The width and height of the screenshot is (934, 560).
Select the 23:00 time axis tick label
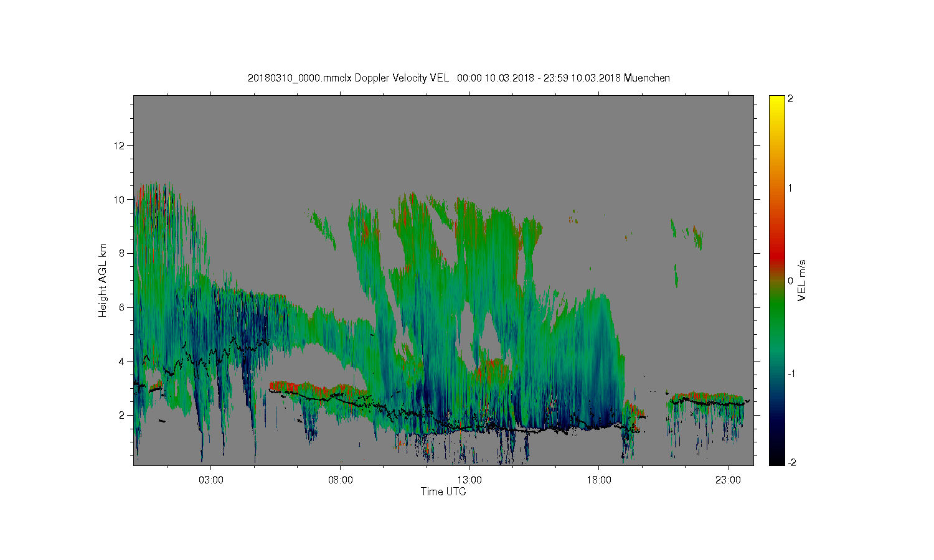click(x=729, y=480)
